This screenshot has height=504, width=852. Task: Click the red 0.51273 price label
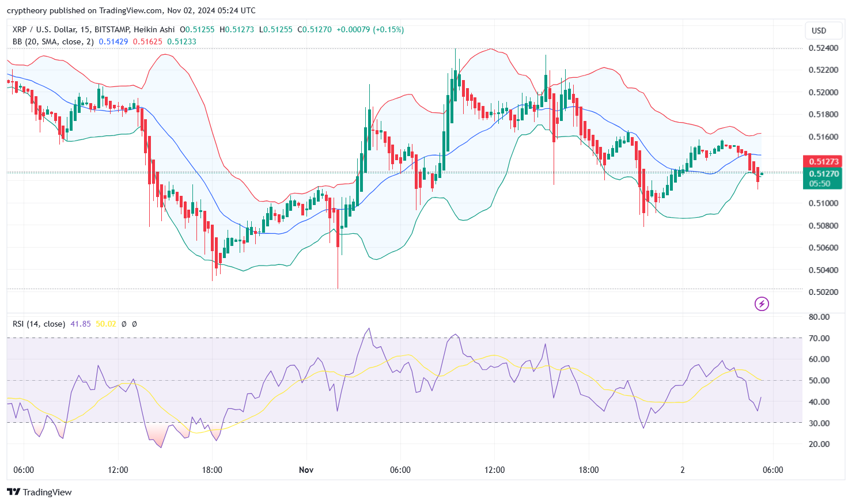coord(823,161)
